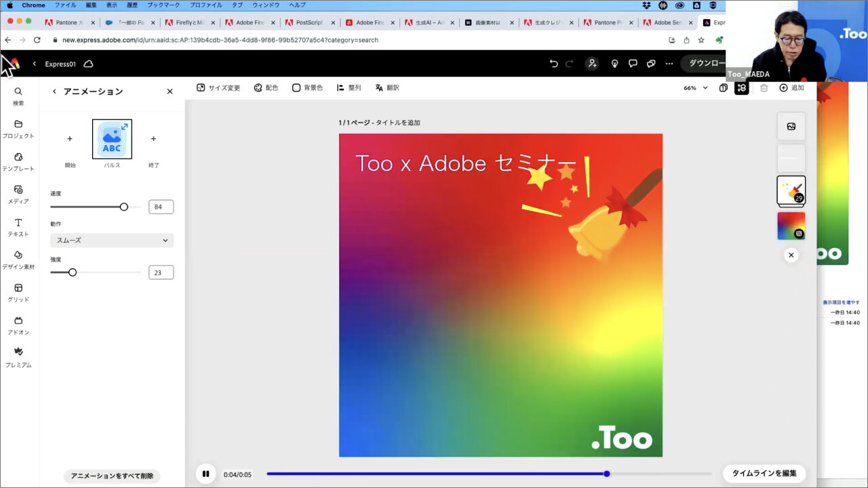Click the back chevron next to Express01
This screenshot has width=868, height=488.
pos(35,64)
